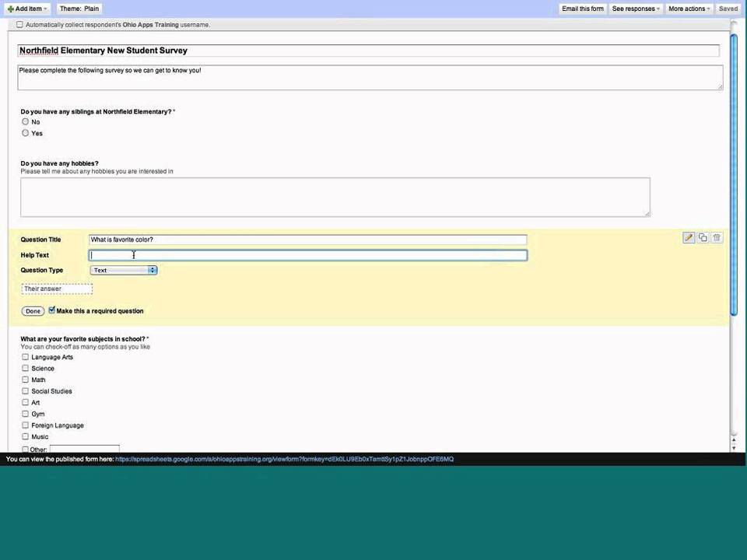Open the published form link

pyautogui.click(x=285, y=460)
